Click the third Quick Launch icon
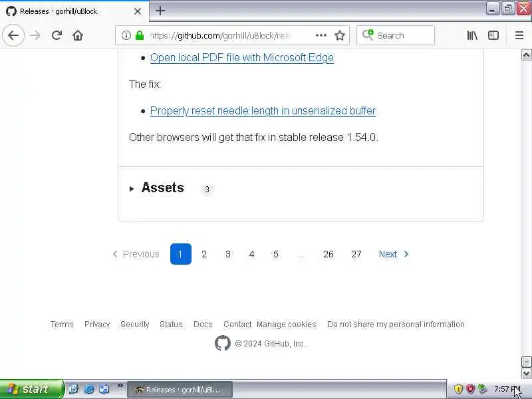This screenshot has width=532, height=399. pyautogui.click(x=104, y=389)
